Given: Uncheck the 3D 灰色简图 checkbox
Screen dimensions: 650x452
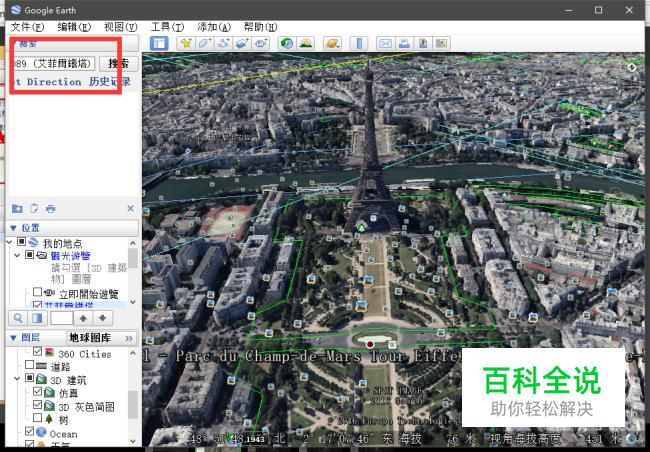Looking at the screenshot, I should [x=37, y=405].
